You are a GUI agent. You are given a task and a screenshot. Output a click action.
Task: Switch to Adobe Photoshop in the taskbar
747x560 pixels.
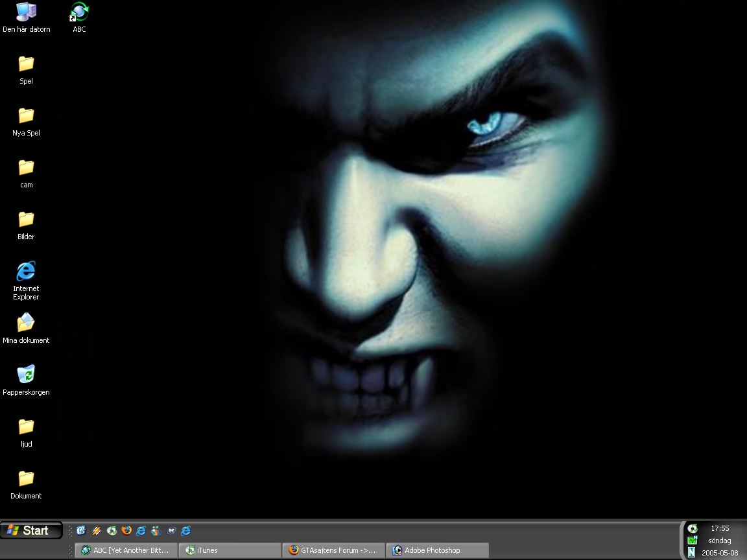point(437,550)
